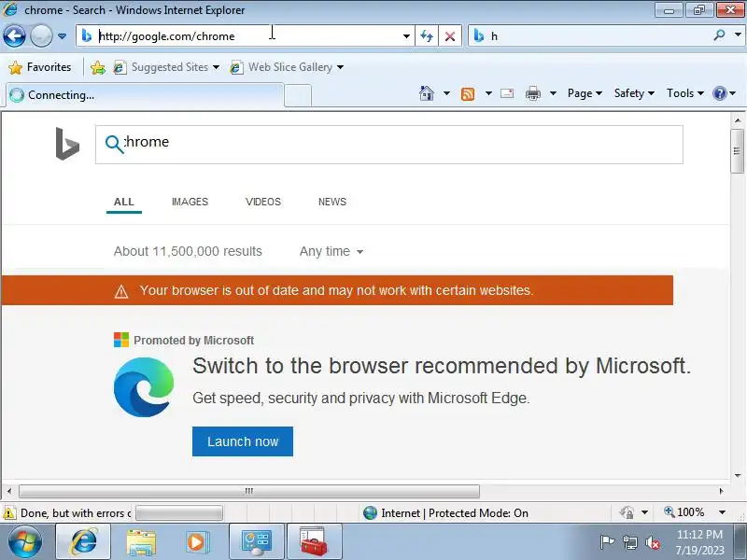The image size is (747, 560).
Task: Click the New Tab blank button
Action: click(x=298, y=96)
